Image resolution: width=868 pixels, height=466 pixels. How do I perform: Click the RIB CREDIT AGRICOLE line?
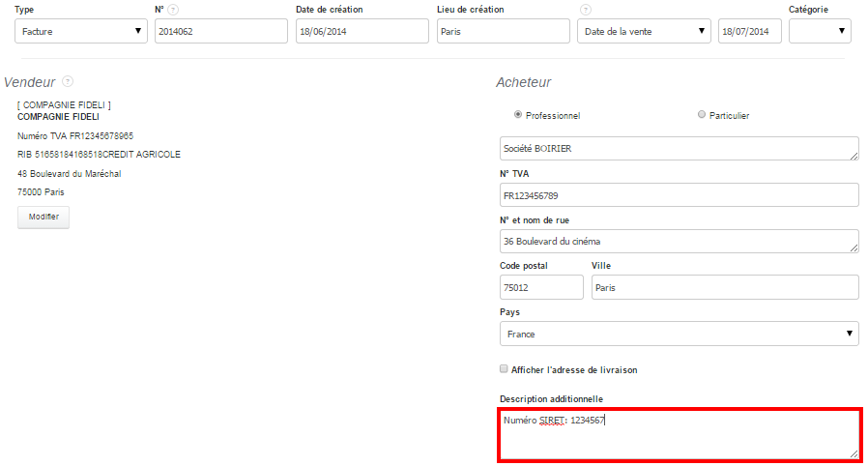pos(99,155)
